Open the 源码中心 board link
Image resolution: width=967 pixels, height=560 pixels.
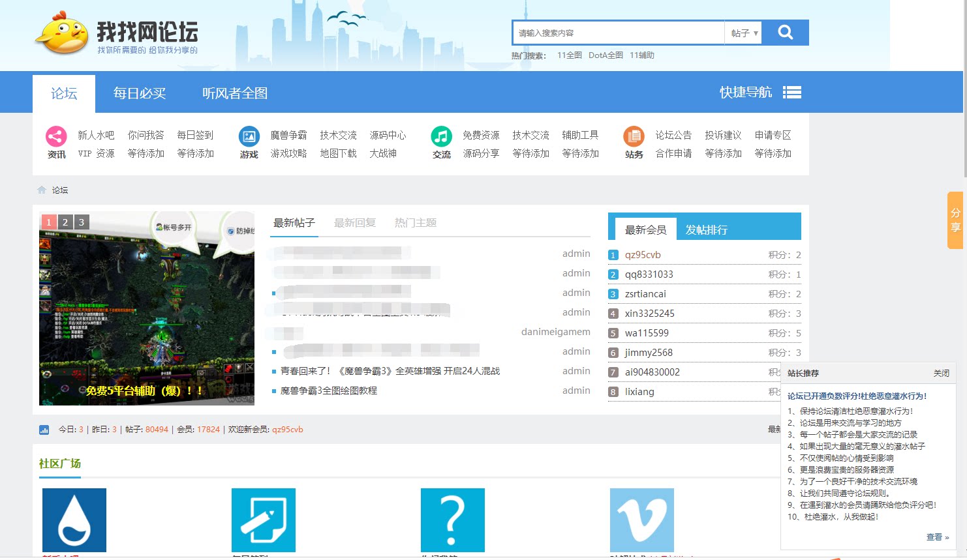tap(388, 135)
